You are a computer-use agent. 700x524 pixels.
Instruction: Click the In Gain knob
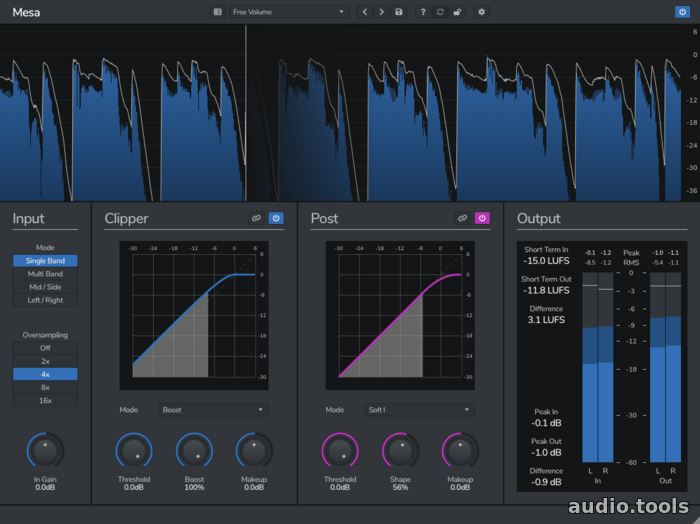point(45,452)
